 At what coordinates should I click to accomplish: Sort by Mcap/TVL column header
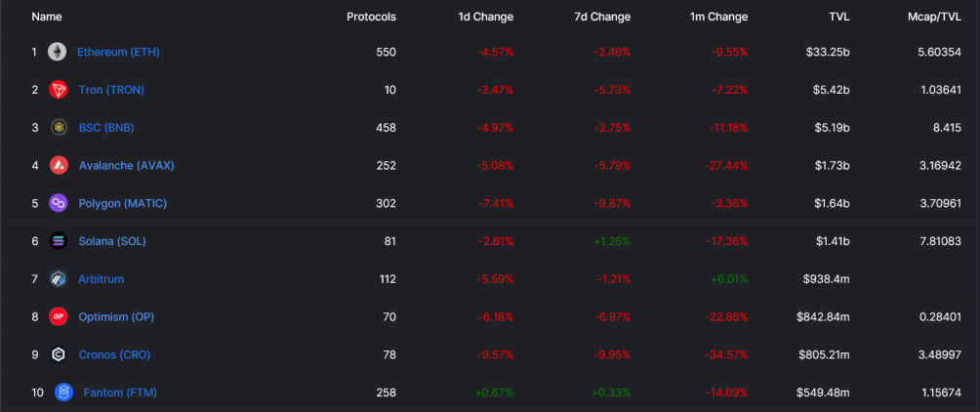(x=934, y=17)
